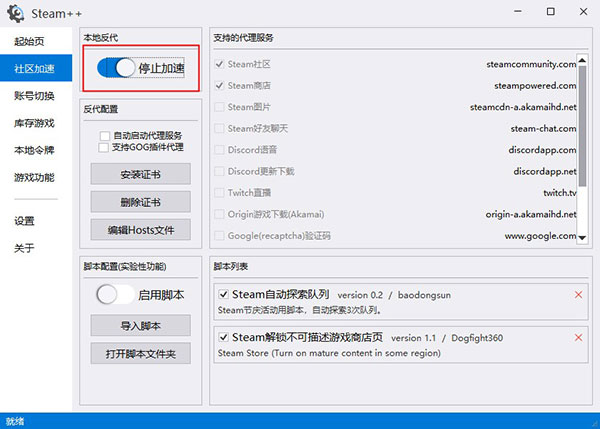This screenshot has height=429, width=600.
Task: Tick the Steam图片 proxy checkbox
Action: point(219,107)
